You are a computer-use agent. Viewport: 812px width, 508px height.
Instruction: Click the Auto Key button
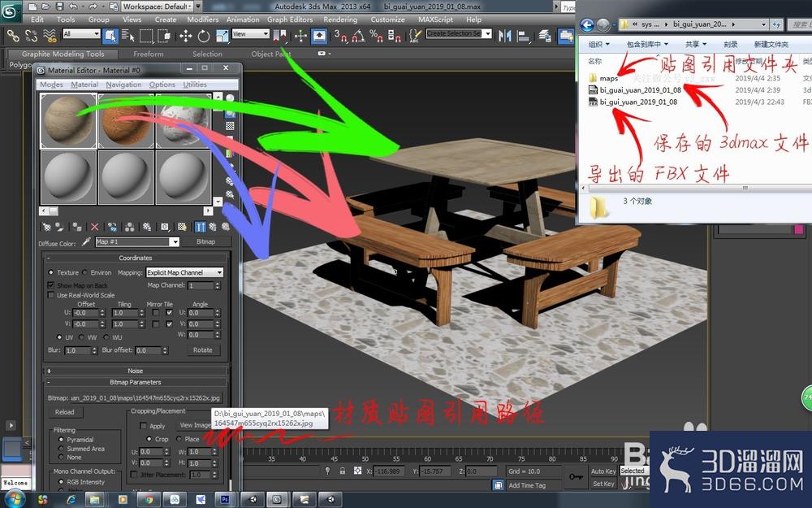[x=603, y=471]
